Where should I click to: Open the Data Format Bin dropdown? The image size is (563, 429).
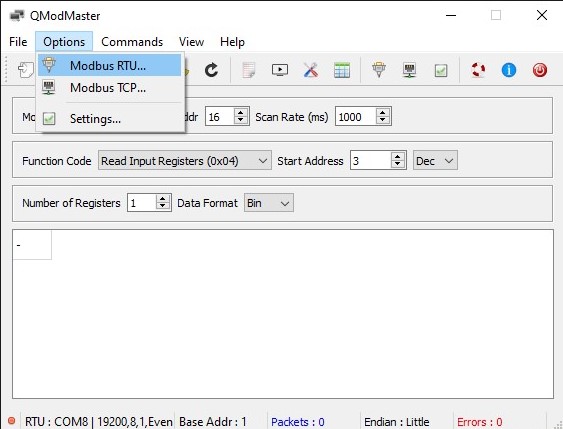pyautogui.click(x=269, y=203)
